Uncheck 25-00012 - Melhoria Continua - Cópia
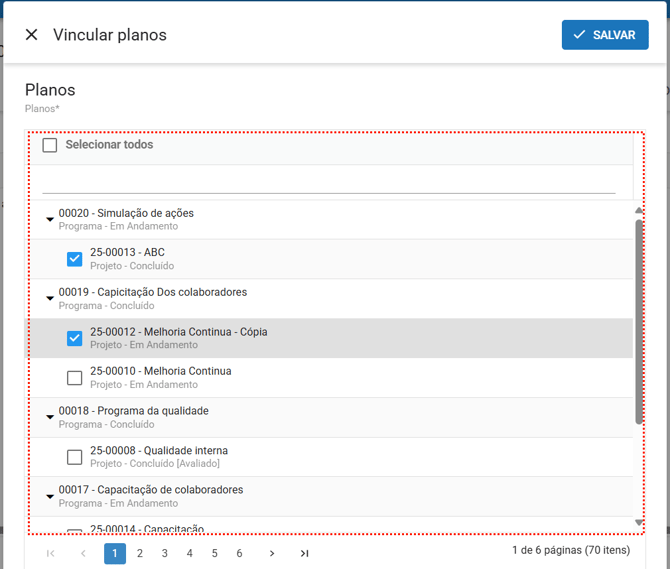This screenshot has width=670, height=569. coord(74,338)
